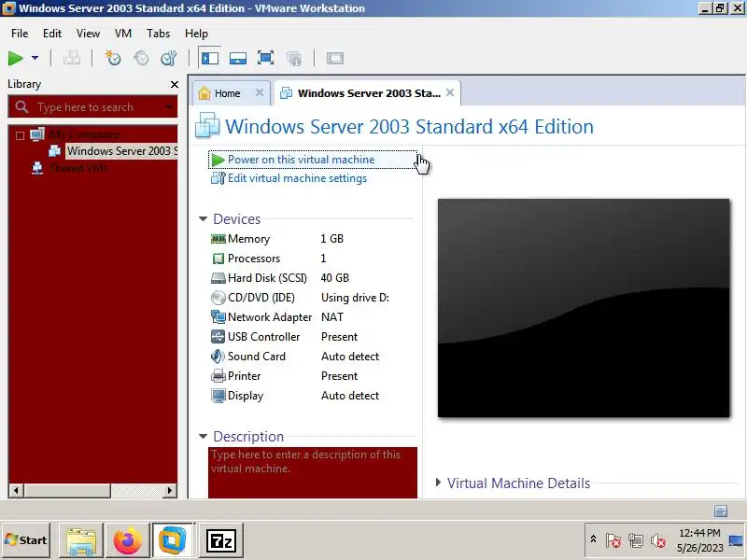Collapse the Devices section

(x=203, y=219)
